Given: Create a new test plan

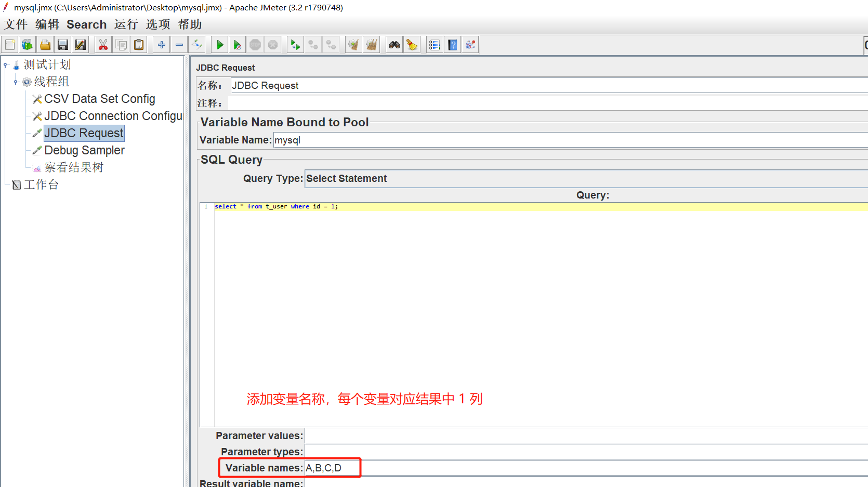Looking at the screenshot, I should (10, 45).
